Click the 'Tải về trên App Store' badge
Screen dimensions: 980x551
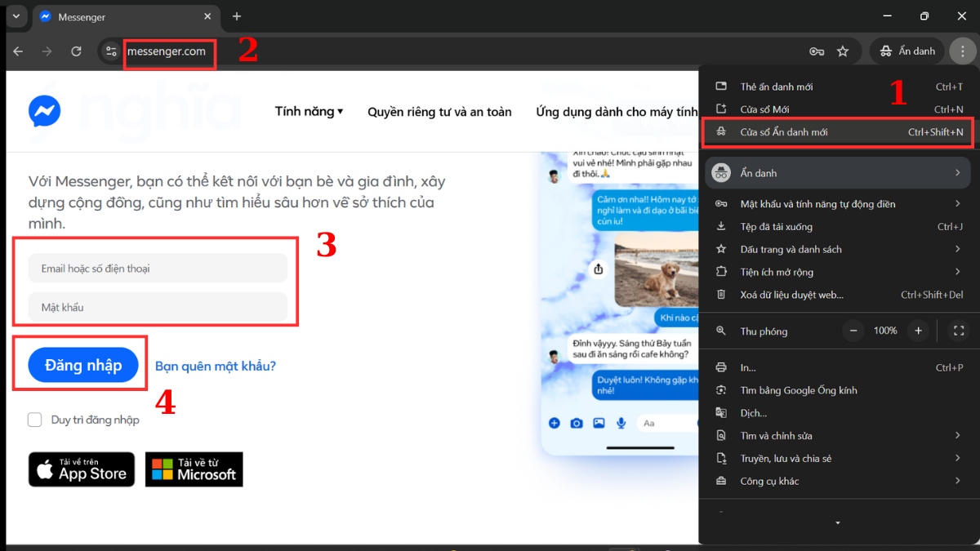(x=82, y=469)
